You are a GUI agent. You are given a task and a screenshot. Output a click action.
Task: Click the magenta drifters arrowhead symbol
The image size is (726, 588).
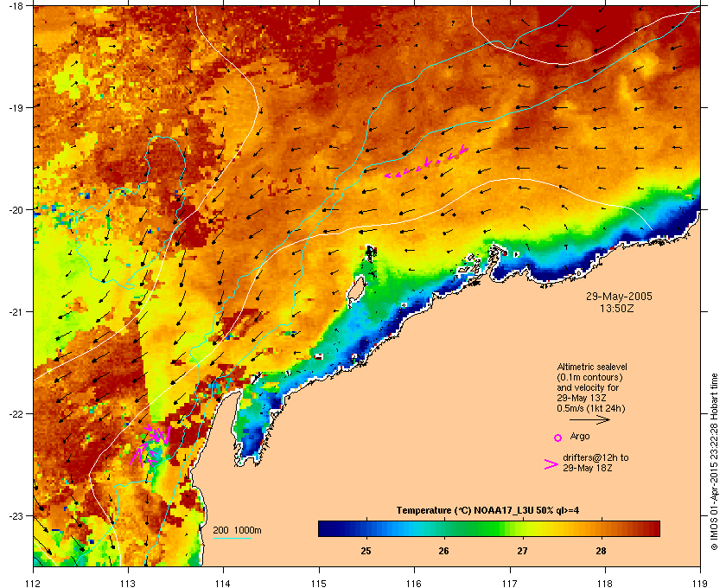tap(551, 464)
